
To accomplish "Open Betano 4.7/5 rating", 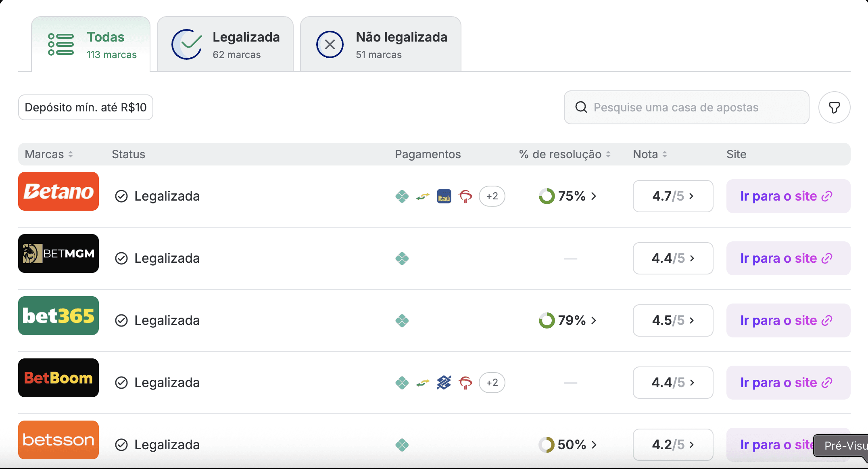I will [673, 196].
